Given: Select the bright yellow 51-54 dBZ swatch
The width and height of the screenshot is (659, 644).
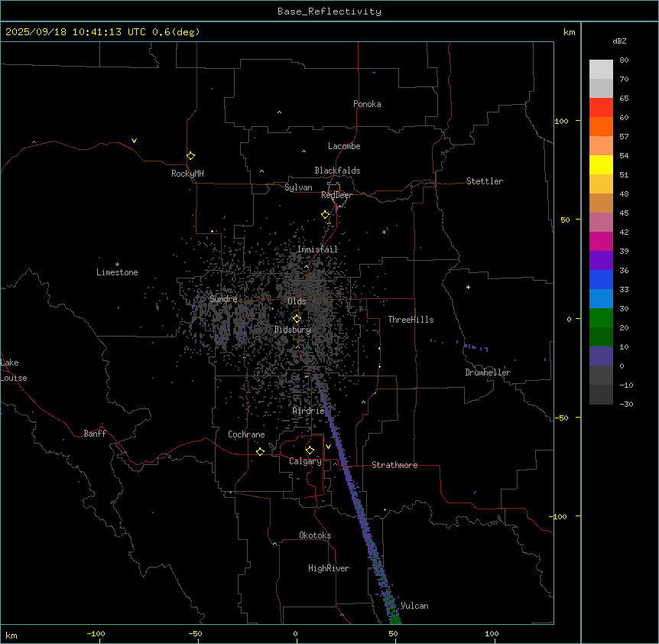Looking at the screenshot, I should coord(601,165).
